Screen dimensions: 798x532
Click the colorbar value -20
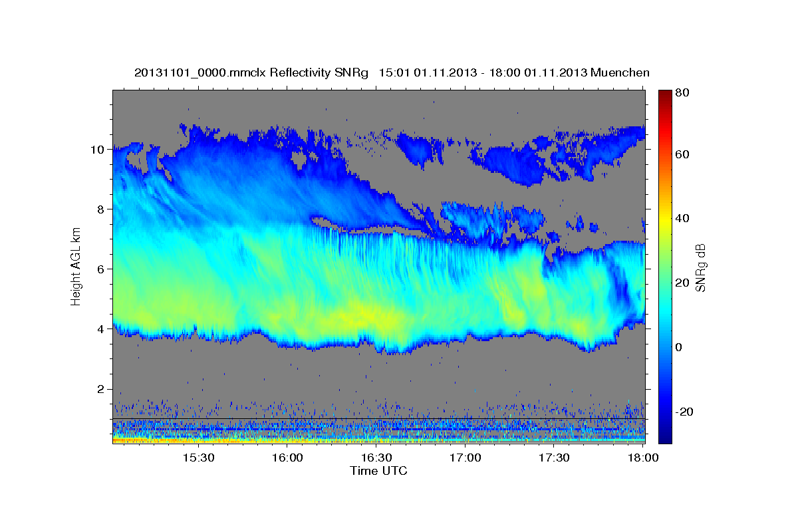pyautogui.click(x=684, y=412)
